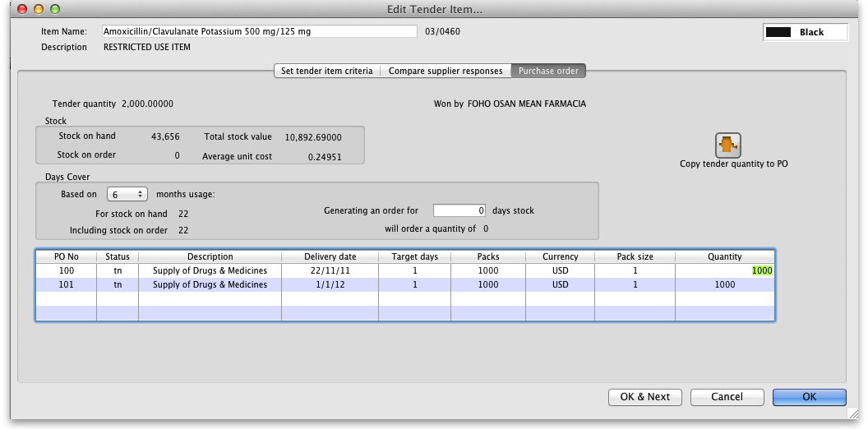The height and width of the screenshot is (429, 868).
Task: Click the OK & Next button
Action: point(644,397)
